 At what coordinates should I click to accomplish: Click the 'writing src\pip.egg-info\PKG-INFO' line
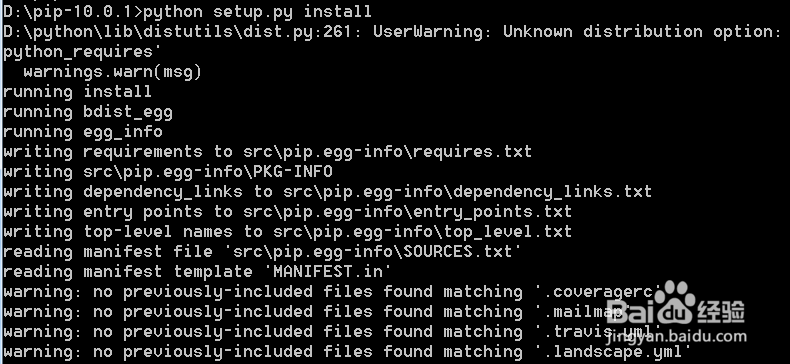pyautogui.click(x=168, y=172)
